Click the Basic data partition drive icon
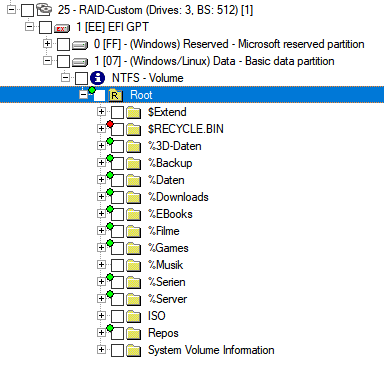Image resolution: width=384 pixels, height=366 pixels. [x=80, y=61]
